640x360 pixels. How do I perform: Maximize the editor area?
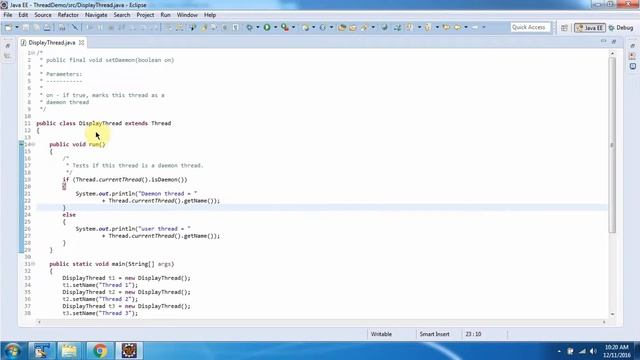pos(614,42)
